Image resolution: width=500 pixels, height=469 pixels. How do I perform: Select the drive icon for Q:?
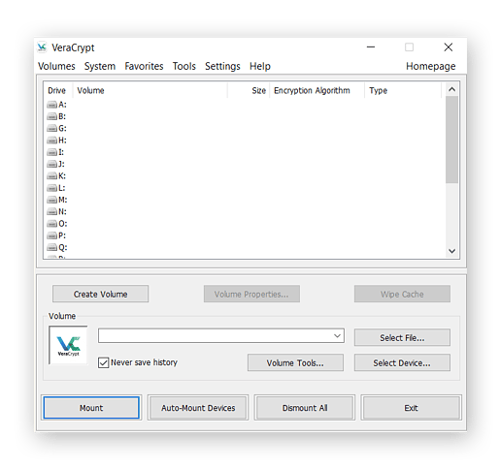click(52, 248)
